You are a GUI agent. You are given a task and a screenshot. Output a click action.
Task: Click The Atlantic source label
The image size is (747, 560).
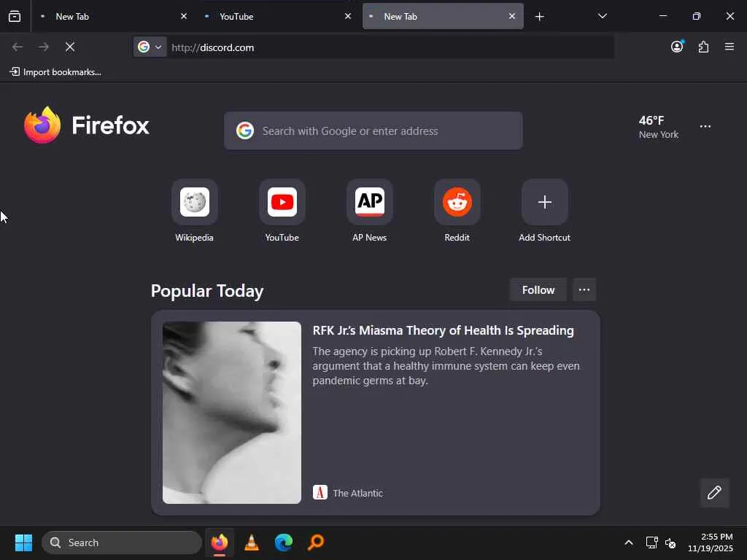point(357,494)
